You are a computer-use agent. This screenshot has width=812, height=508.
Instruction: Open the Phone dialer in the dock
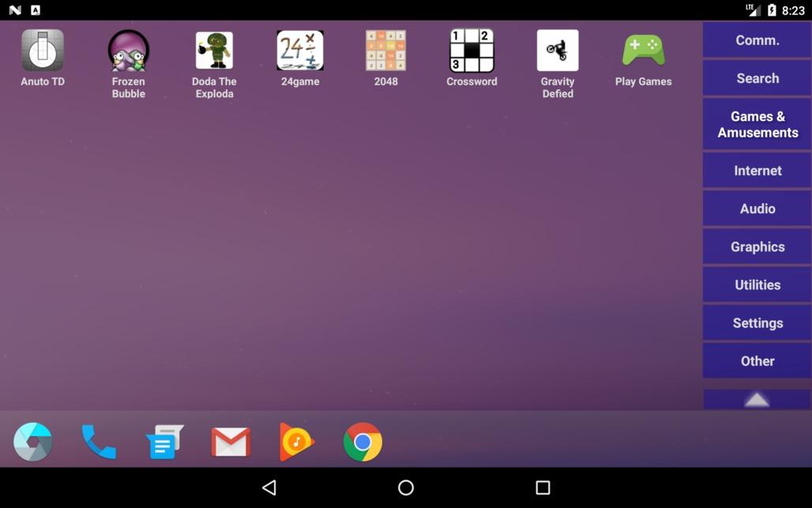(x=99, y=442)
